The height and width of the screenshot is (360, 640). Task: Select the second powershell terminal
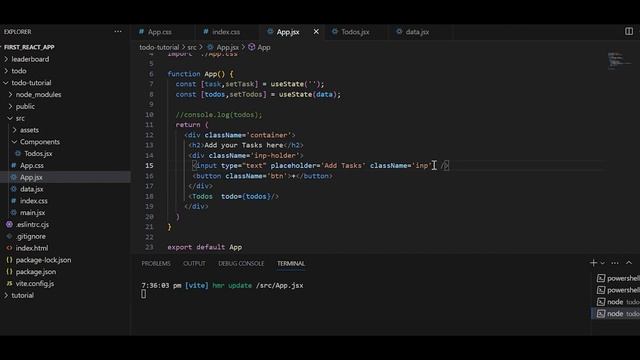coord(618,290)
